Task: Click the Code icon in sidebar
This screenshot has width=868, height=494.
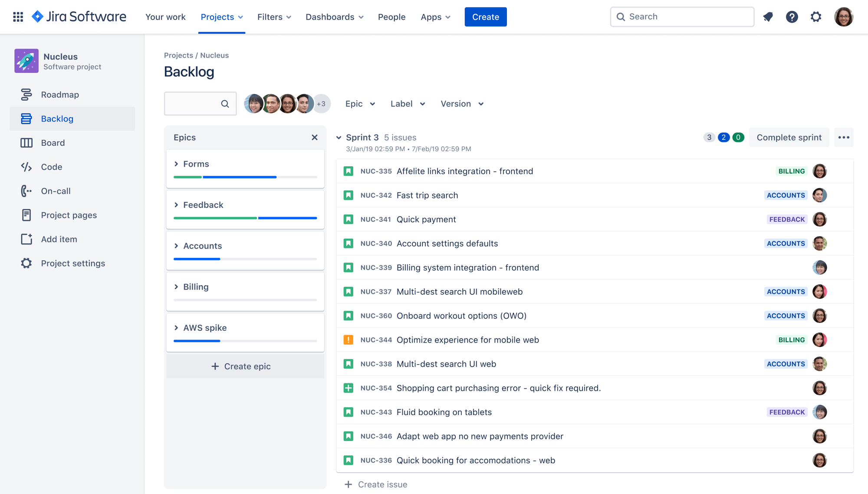Action: 26,166
